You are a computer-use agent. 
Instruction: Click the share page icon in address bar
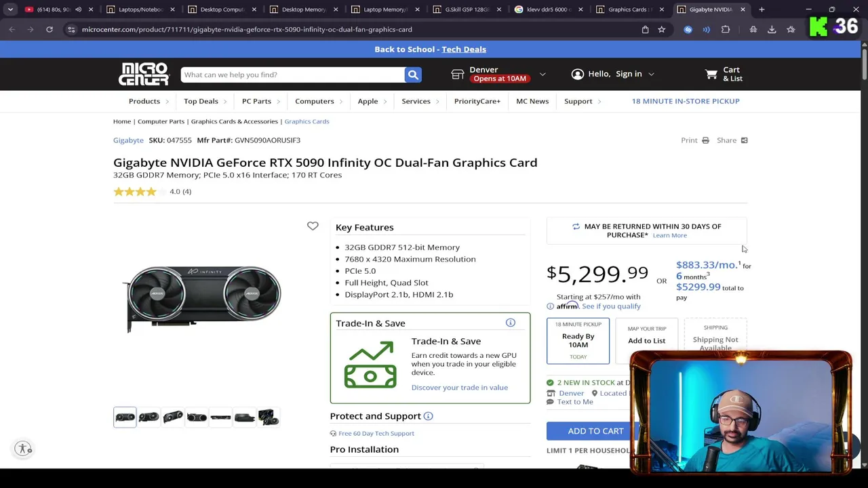pyautogui.click(x=645, y=29)
